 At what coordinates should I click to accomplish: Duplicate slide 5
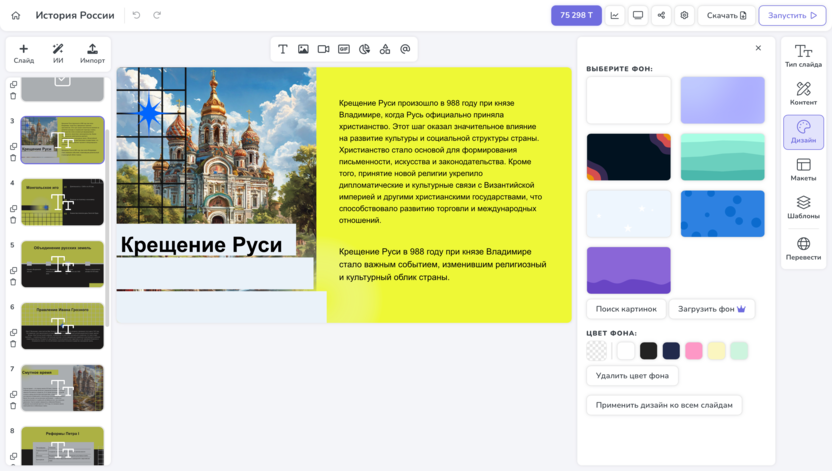pyautogui.click(x=13, y=271)
